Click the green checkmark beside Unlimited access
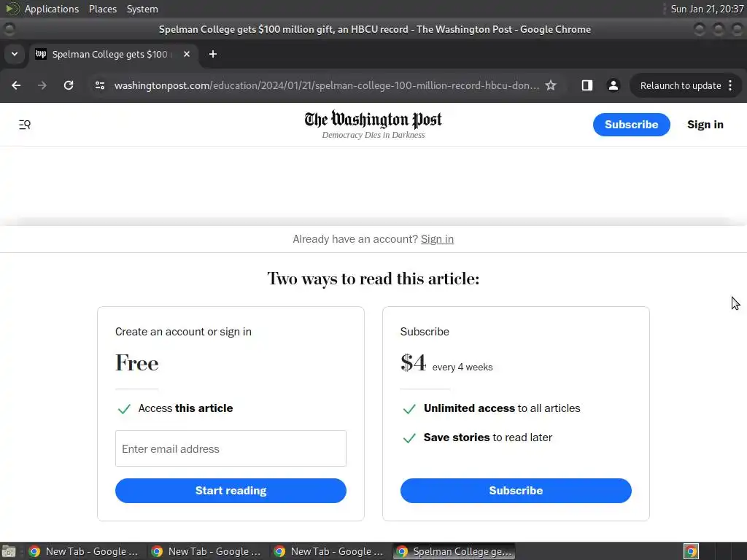Screen dimensions: 747x560 click(x=409, y=408)
